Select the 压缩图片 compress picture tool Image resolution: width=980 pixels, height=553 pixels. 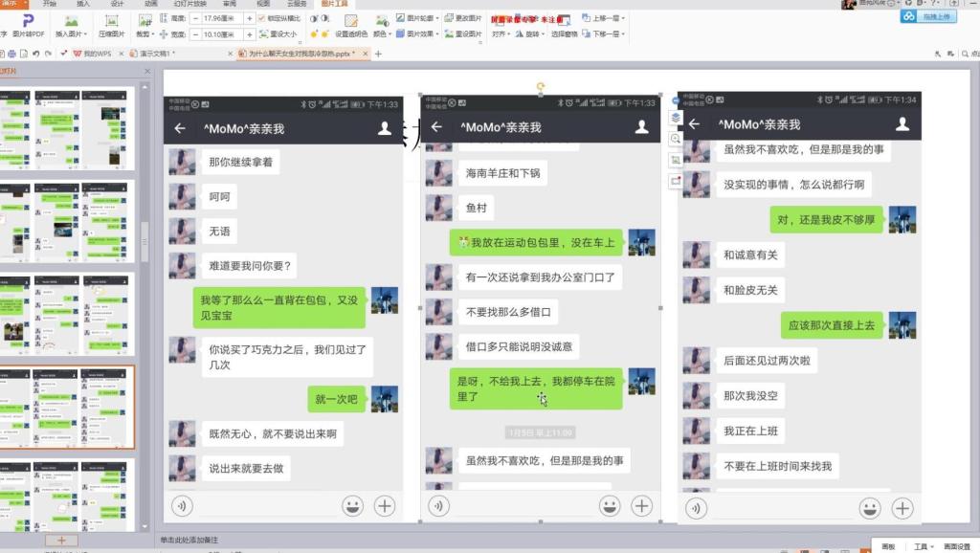[110, 26]
